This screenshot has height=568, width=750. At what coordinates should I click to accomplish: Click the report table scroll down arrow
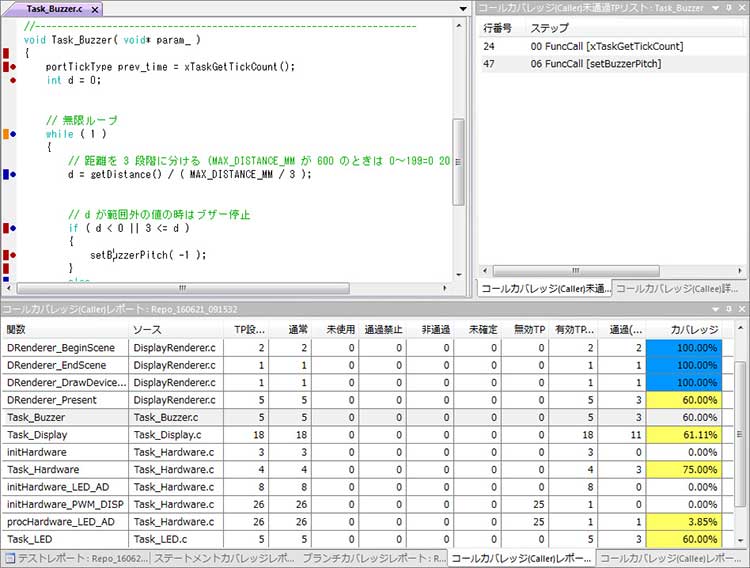pos(740,541)
